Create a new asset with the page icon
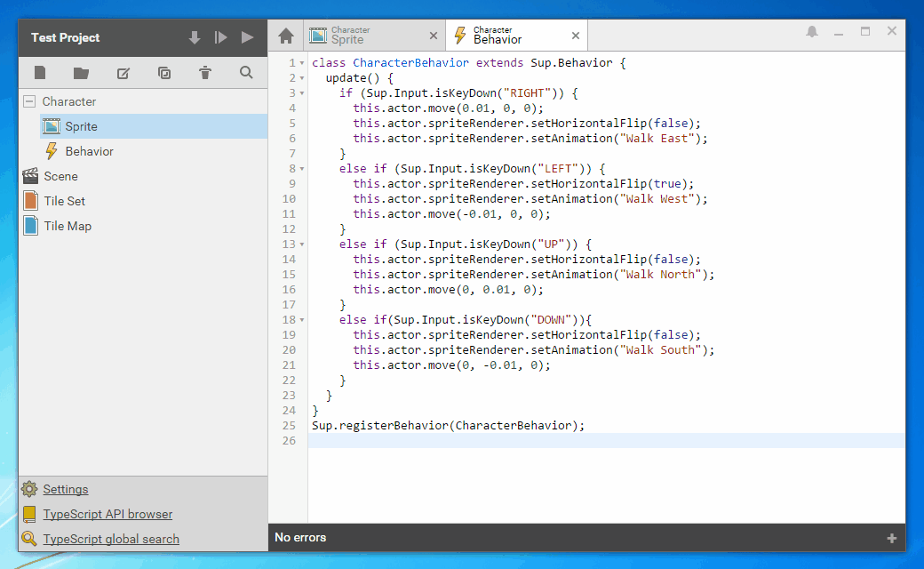 pos(40,73)
